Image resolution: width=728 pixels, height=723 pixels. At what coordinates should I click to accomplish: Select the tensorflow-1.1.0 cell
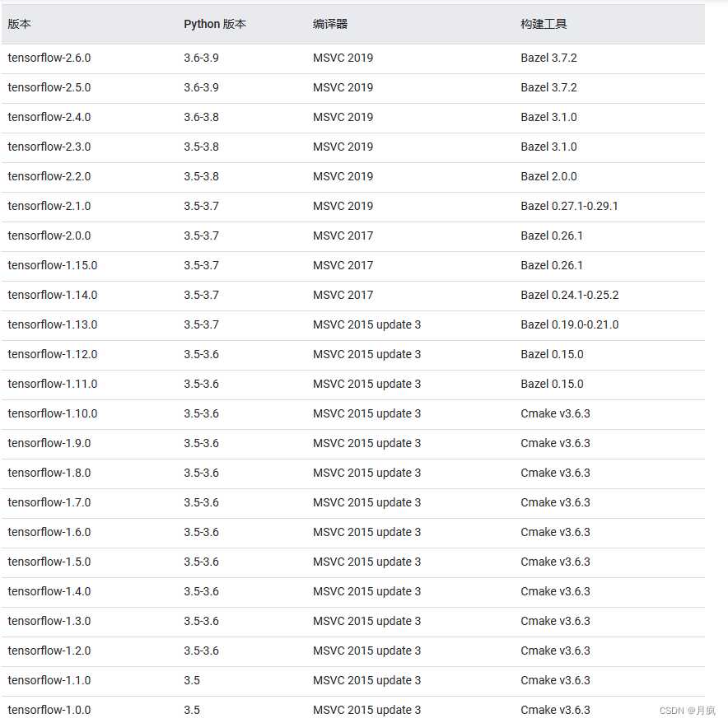(x=49, y=681)
